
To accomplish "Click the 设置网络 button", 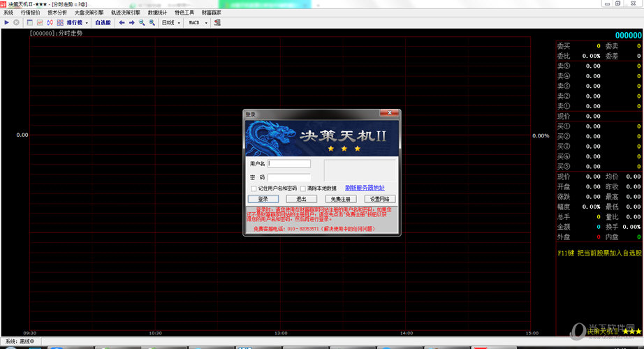I will click(379, 199).
